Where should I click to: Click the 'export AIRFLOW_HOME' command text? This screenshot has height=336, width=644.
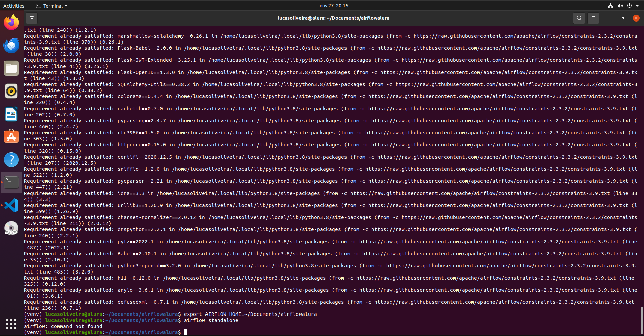(250, 314)
